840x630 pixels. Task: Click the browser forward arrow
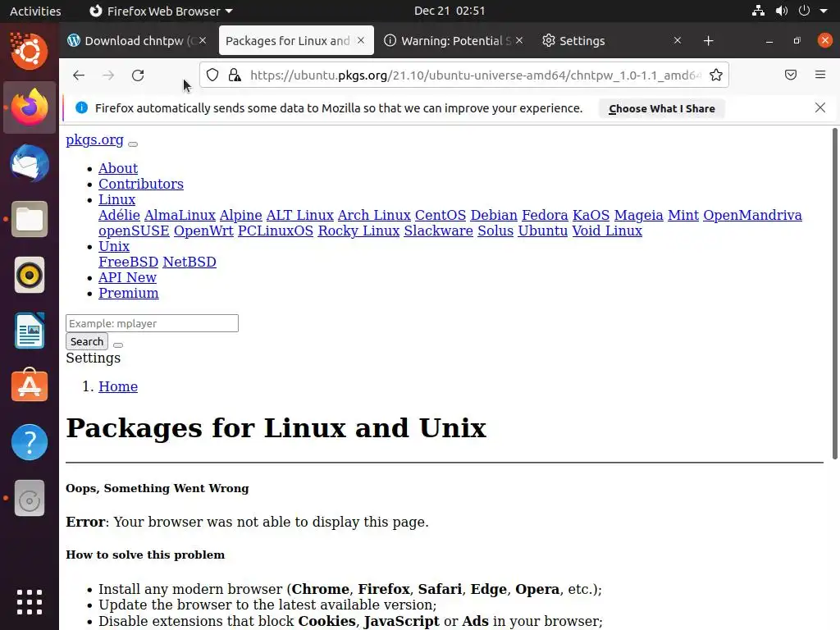coord(108,75)
